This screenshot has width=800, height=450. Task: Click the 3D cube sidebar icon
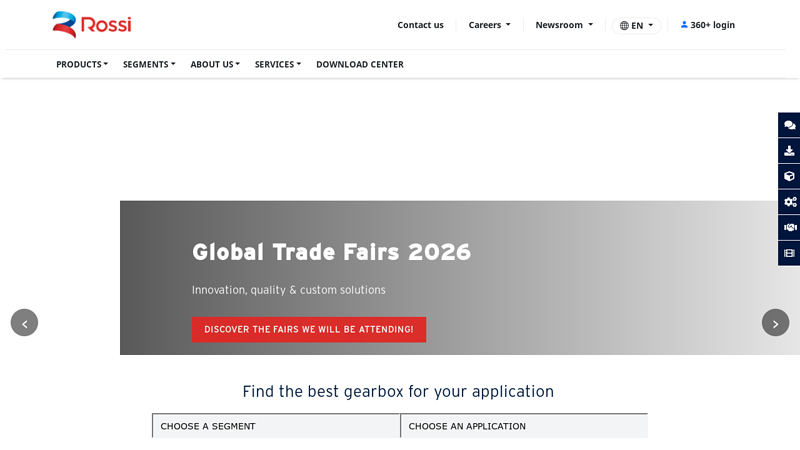coord(789,176)
